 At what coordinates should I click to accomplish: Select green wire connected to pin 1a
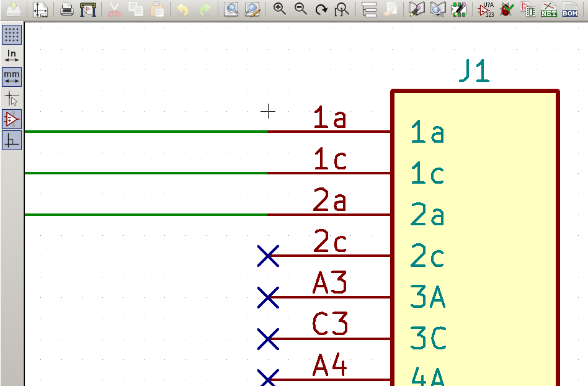tap(146, 132)
